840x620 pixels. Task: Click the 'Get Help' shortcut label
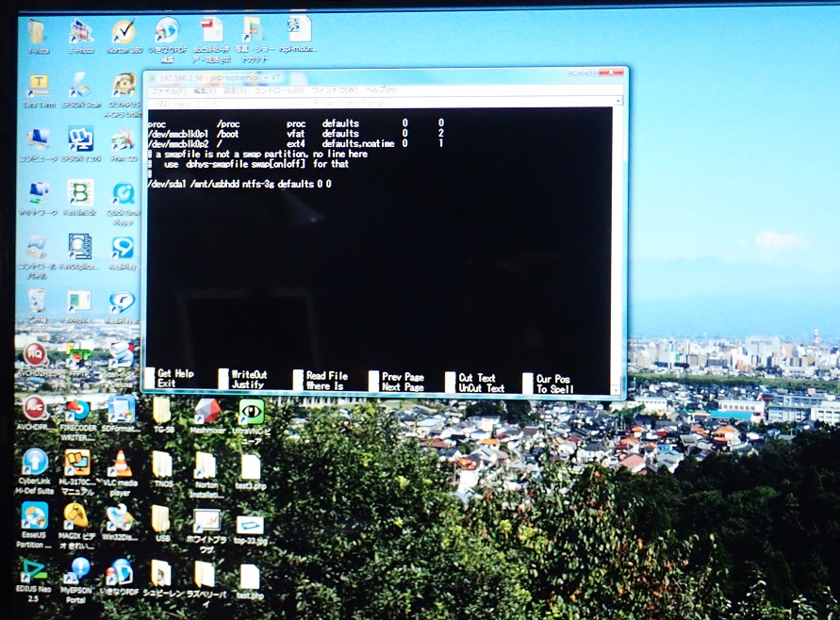pos(175,373)
